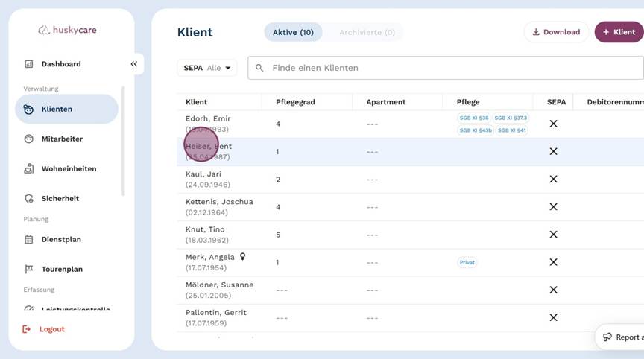
Task: Open the Dashboard icon in sidebar
Action: (28, 64)
